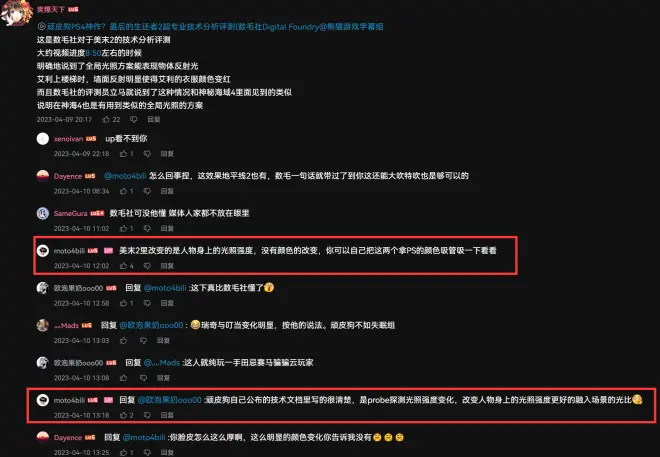Screen dimensions: 660x457
Task: Like xenoivan's reply
Action: click(x=123, y=154)
